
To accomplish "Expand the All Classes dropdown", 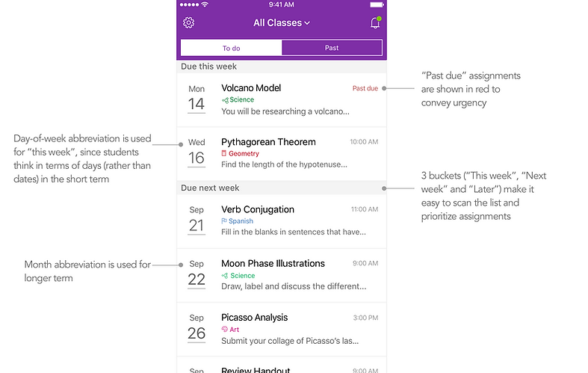I will coord(282,23).
